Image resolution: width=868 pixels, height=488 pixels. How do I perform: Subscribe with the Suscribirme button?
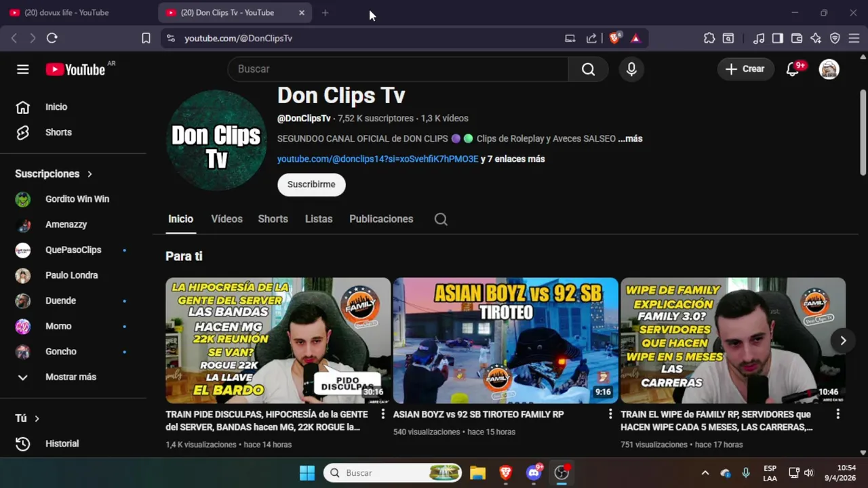point(311,184)
